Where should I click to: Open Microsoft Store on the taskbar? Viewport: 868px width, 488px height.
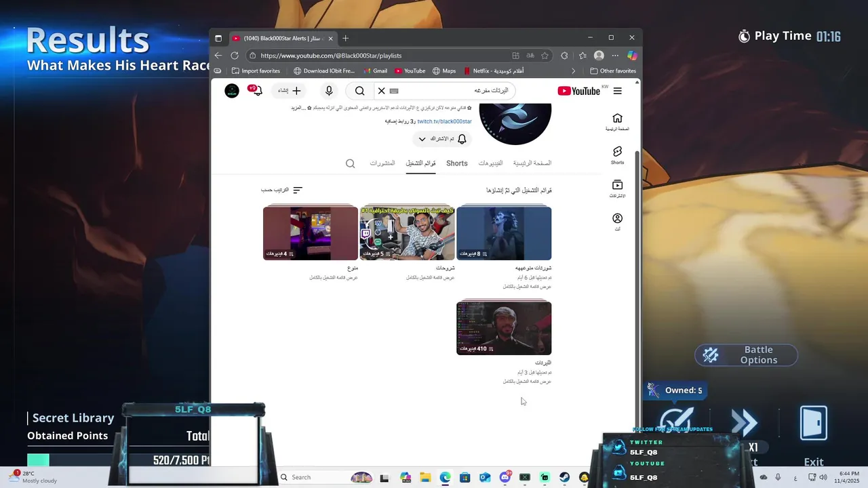point(465,477)
